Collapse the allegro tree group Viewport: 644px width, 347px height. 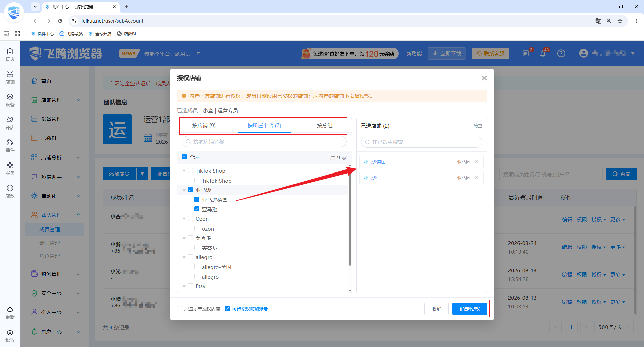click(x=184, y=257)
